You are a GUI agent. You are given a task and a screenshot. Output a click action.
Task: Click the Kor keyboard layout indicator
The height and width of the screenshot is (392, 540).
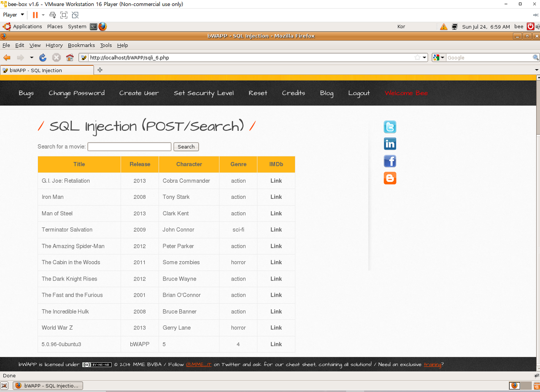coord(401,27)
